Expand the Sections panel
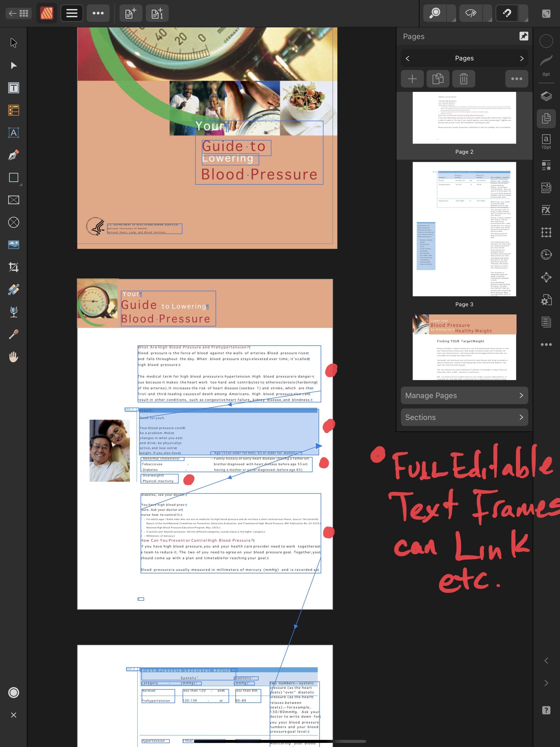Viewport: 560px width, 747px height. pos(464,417)
